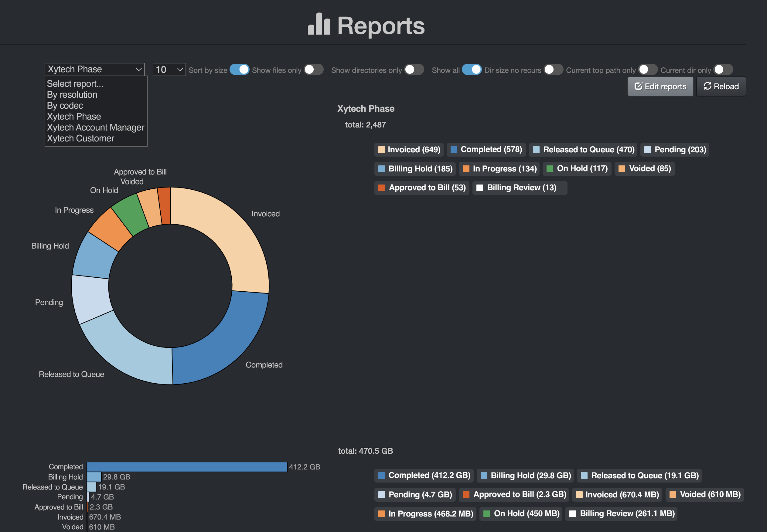Screen dimensions: 767x532
Task: Open the Xytech Phase report dropdown
Action: [94, 69]
